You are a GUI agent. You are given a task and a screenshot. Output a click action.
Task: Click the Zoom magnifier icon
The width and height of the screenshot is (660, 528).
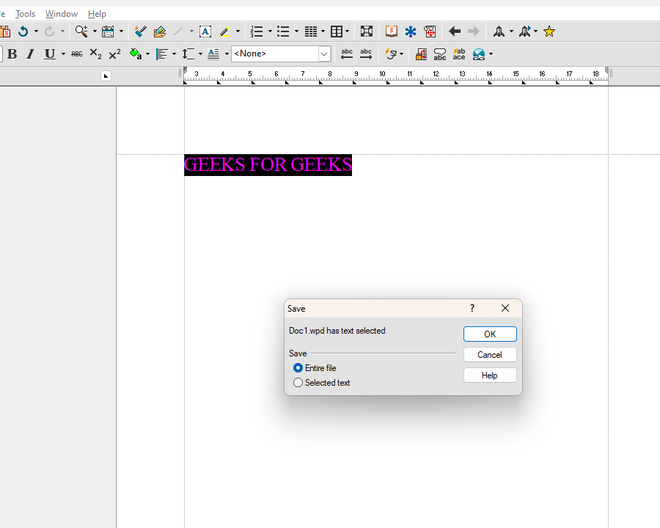(81, 32)
